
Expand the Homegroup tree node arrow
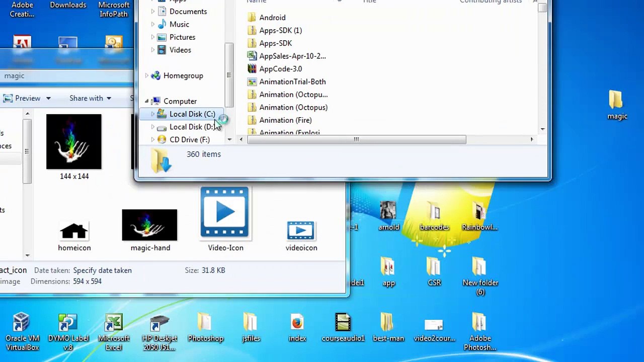[147, 75]
